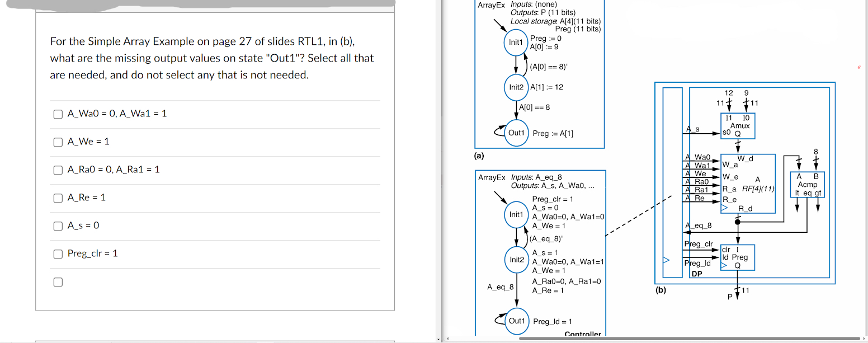This screenshot has width=868, height=343.
Task: Click the Init2 state circle in diagram (a)
Action: [x=516, y=87]
